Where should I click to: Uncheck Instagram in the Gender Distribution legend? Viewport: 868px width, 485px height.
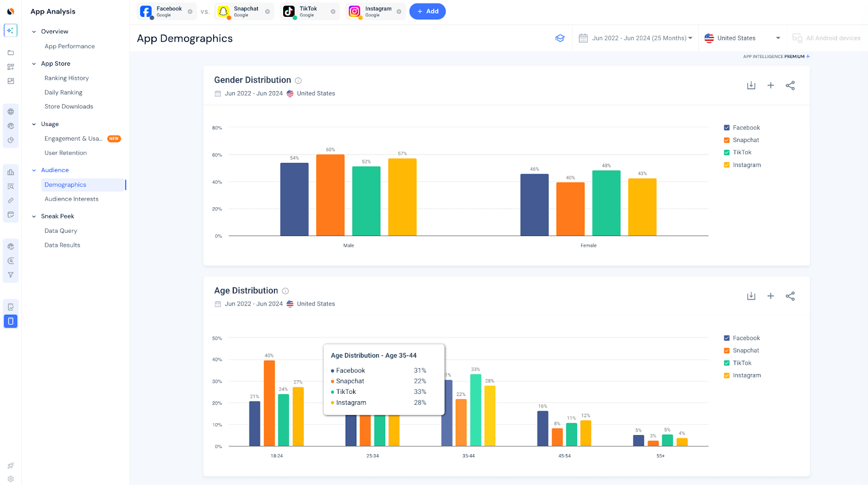(x=727, y=165)
